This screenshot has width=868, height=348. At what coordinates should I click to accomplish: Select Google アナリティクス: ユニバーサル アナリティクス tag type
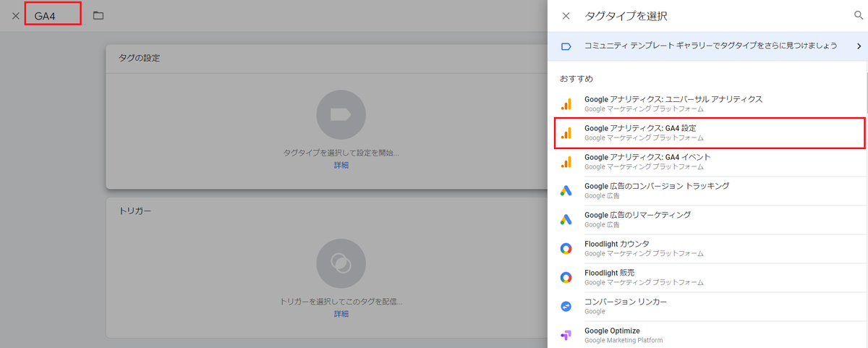click(708, 103)
